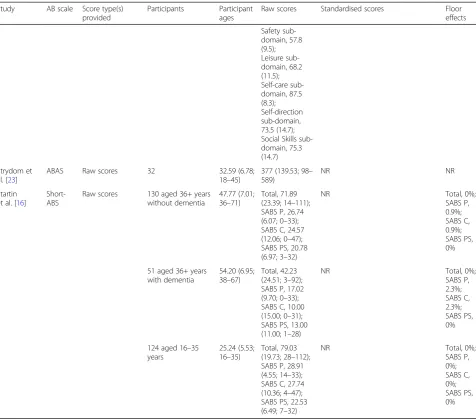Select the 'ABAS' scale cell
The width and height of the screenshot is (476, 420).
tap(55, 171)
